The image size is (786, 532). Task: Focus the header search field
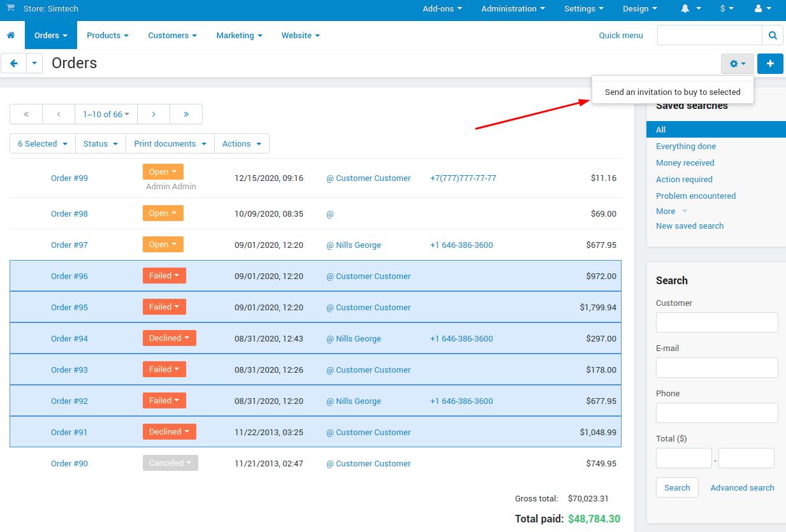coord(710,36)
